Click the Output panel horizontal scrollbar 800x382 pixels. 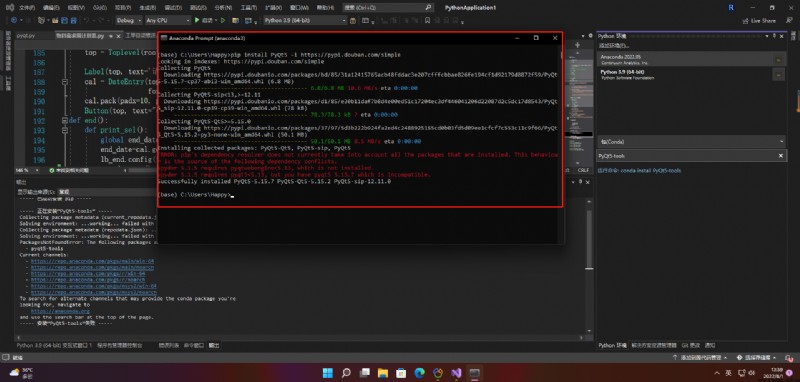point(301,338)
